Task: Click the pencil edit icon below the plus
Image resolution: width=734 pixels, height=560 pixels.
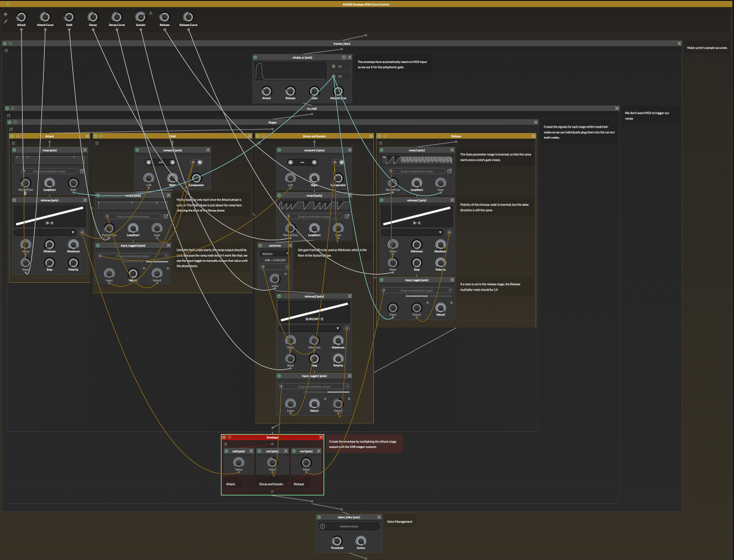Action: point(6,22)
